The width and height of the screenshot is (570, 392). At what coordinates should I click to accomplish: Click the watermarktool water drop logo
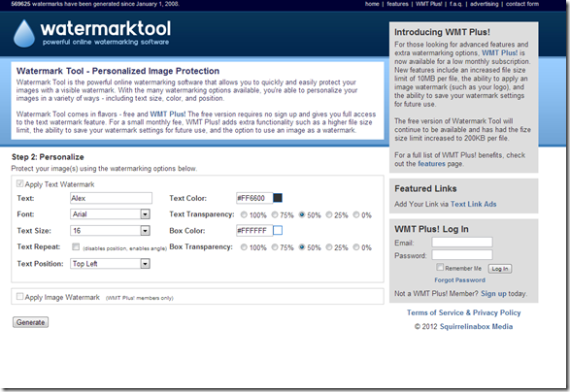pos(24,33)
